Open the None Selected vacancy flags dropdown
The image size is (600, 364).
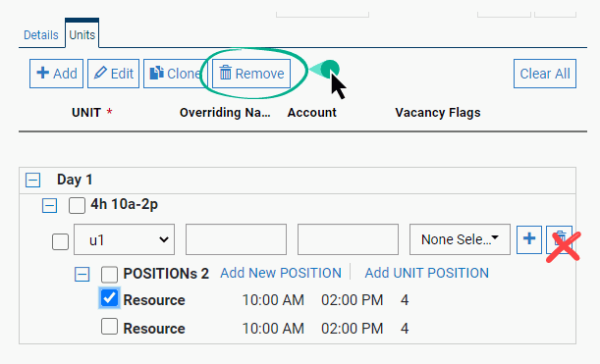click(460, 239)
